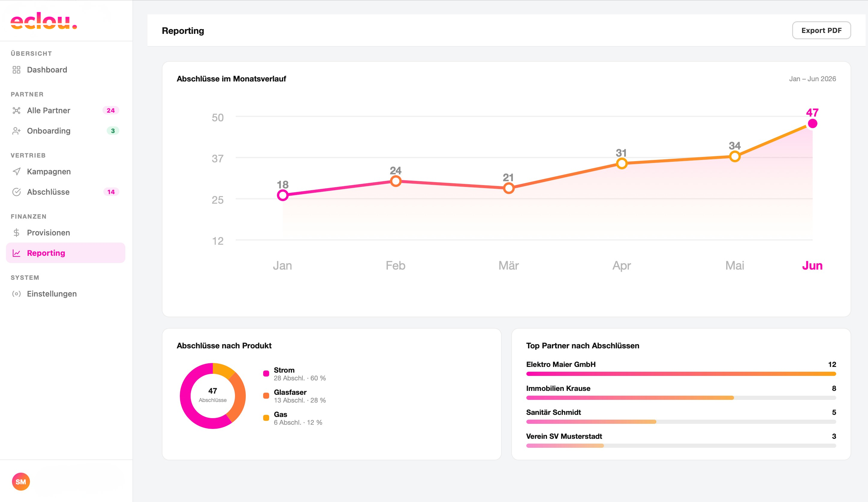Select the Mär data point (21)
Screen dimensions: 868x502
point(509,188)
